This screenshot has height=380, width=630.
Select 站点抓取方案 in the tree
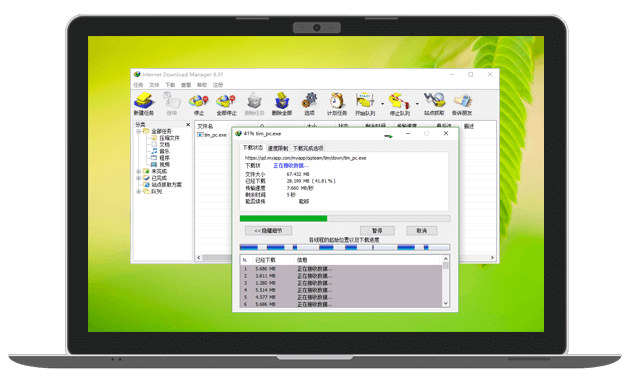point(163,185)
